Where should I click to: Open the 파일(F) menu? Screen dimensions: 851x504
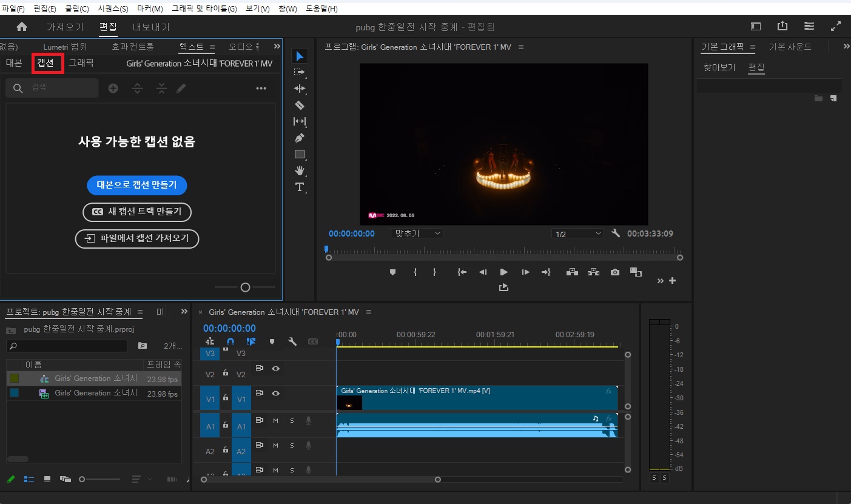[x=13, y=8]
